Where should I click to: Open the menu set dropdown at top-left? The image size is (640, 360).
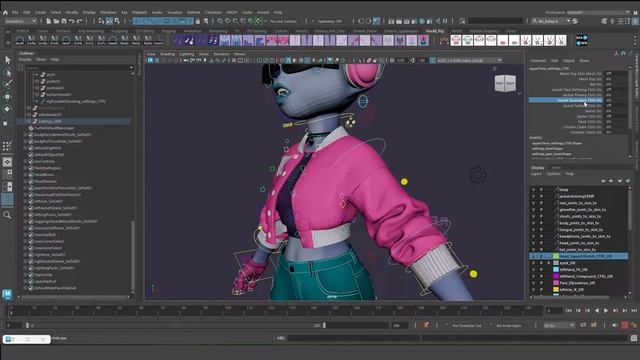(x=20, y=21)
